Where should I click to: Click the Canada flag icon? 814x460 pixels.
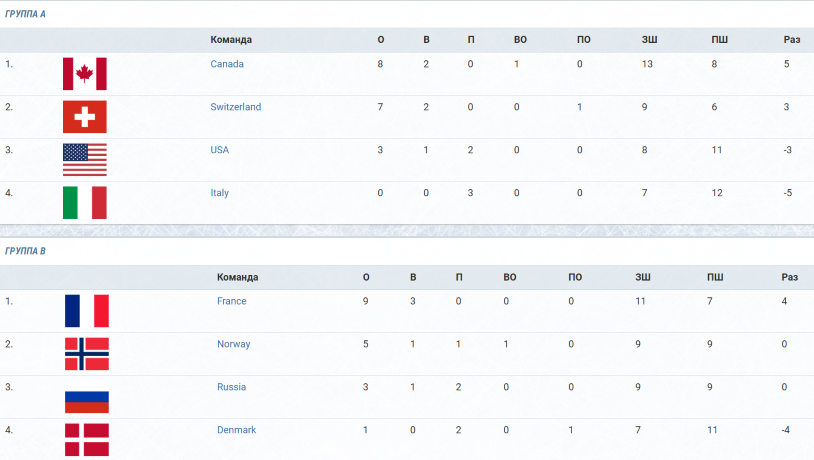[x=85, y=74]
